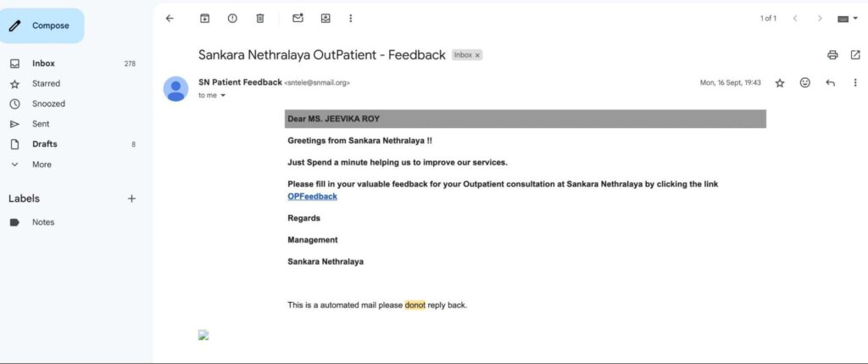Archive this email
The height and width of the screenshot is (364, 868).
(204, 18)
